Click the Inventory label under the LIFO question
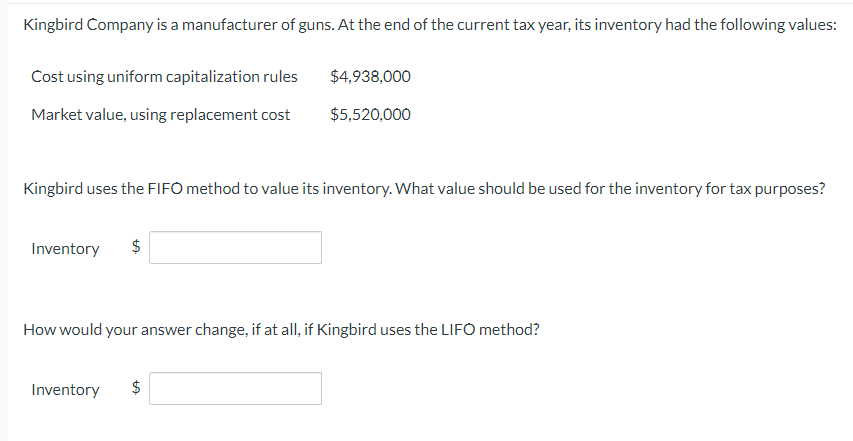Viewport: 853px width, 441px height. (x=65, y=390)
